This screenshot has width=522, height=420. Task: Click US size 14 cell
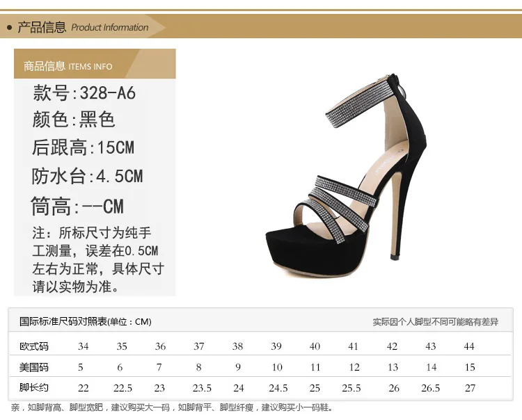[x=431, y=367]
